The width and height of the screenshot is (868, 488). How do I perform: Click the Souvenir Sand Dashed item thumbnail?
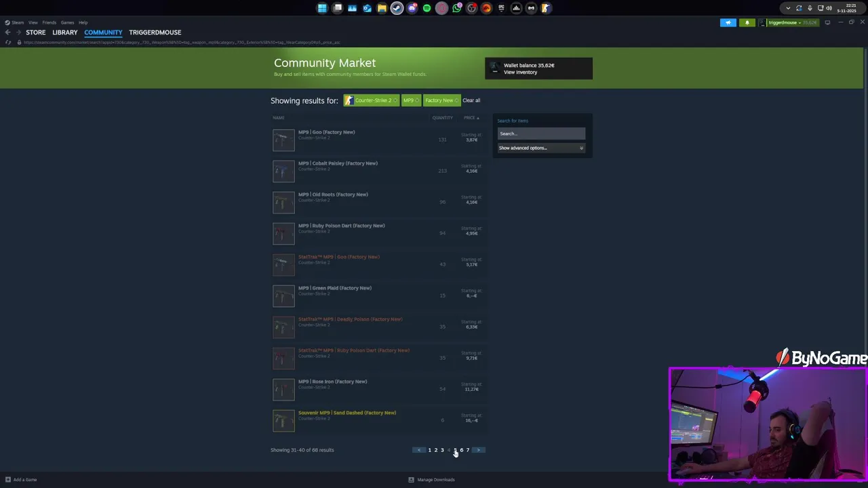(x=283, y=420)
